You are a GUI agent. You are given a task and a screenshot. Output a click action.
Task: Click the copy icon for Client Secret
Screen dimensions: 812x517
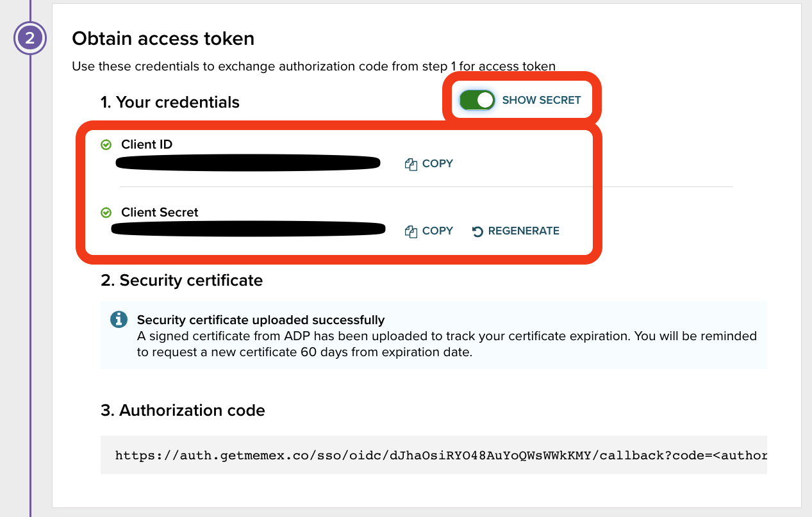click(x=411, y=232)
